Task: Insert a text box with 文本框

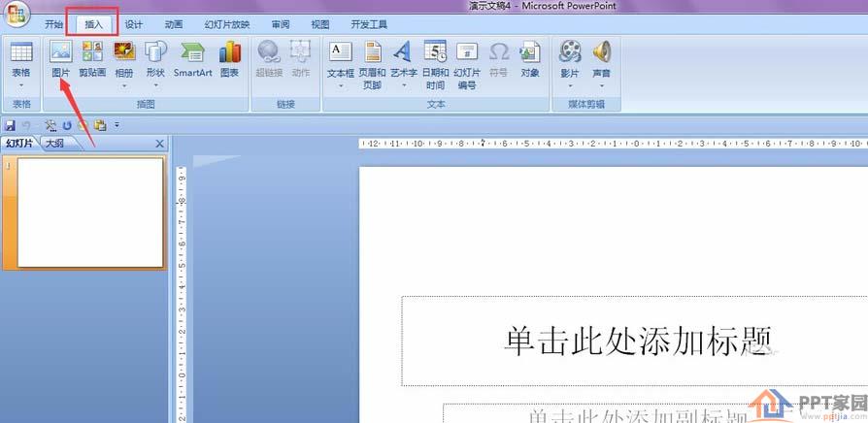Action: [341, 51]
